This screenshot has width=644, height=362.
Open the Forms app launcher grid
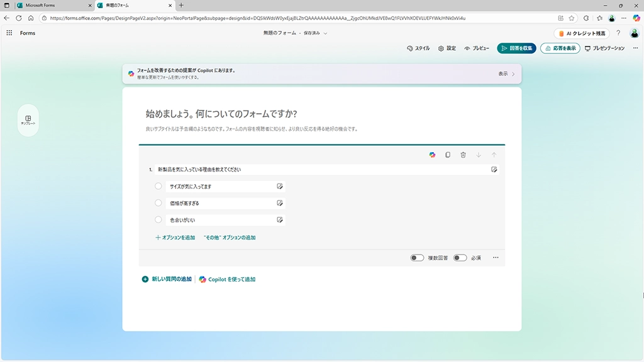9,33
